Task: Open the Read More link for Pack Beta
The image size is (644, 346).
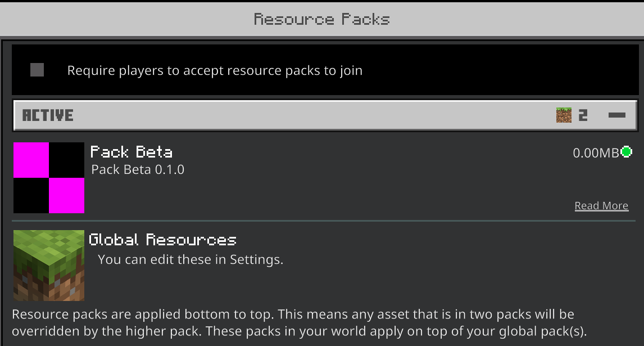Action: 601,206
